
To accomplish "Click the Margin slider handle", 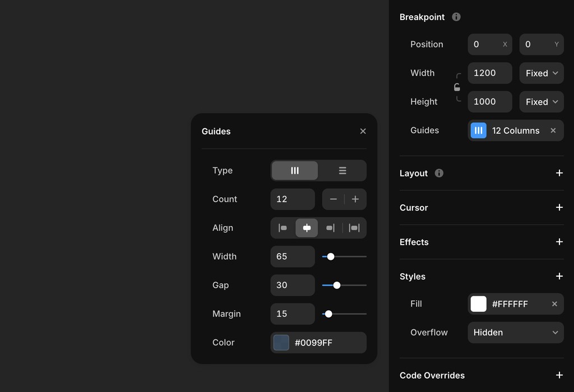I will point(328,314).
